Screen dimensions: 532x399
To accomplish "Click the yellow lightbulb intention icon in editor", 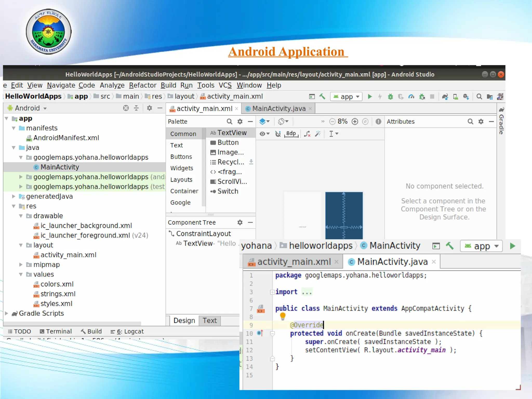I will click(283, 316).
